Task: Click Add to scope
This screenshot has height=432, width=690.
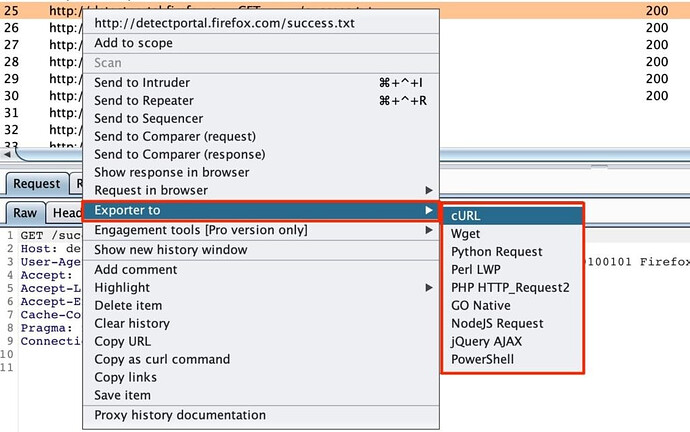Action: [x=133, y=43]
